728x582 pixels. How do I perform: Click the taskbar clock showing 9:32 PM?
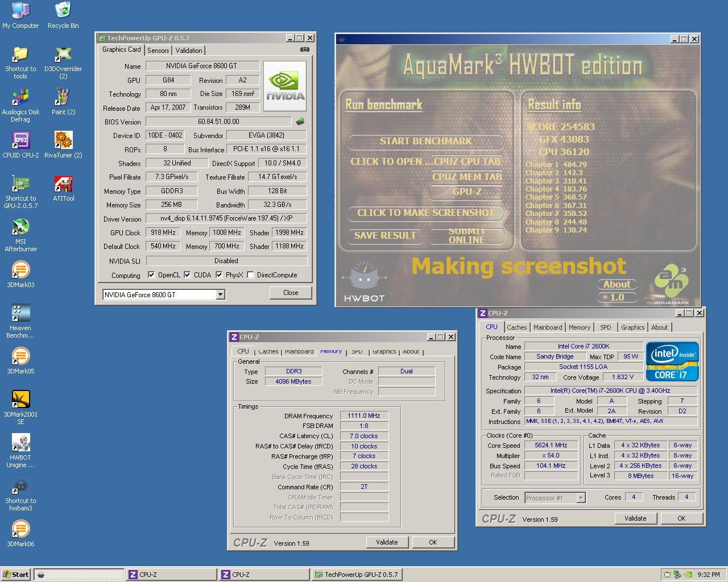pyautogui.click(x=709, y=575)
